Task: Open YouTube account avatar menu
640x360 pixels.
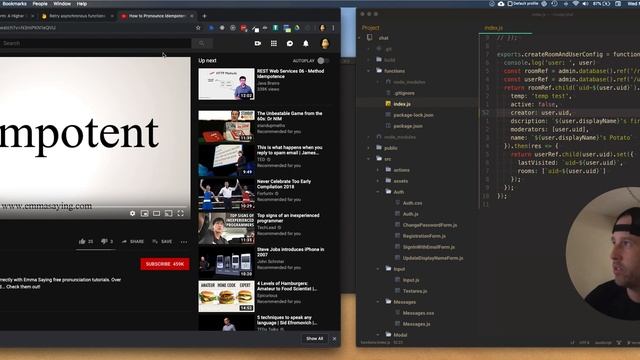Action: click(x=325, y=44)
